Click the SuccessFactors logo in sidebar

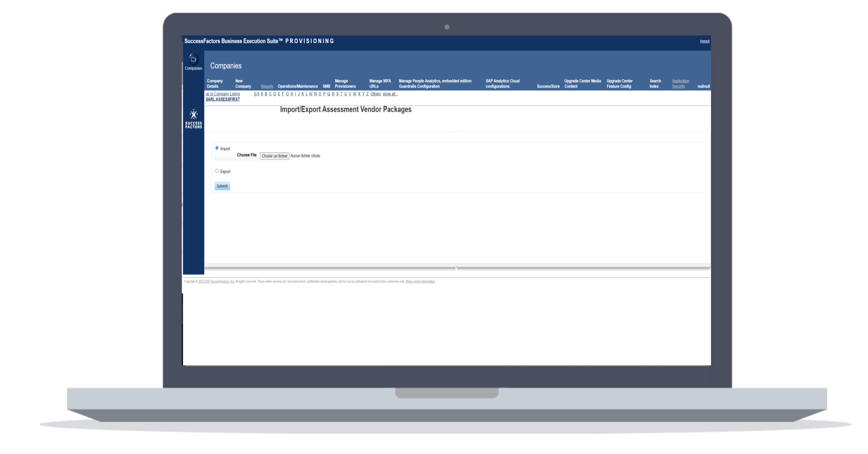[193, 119]
